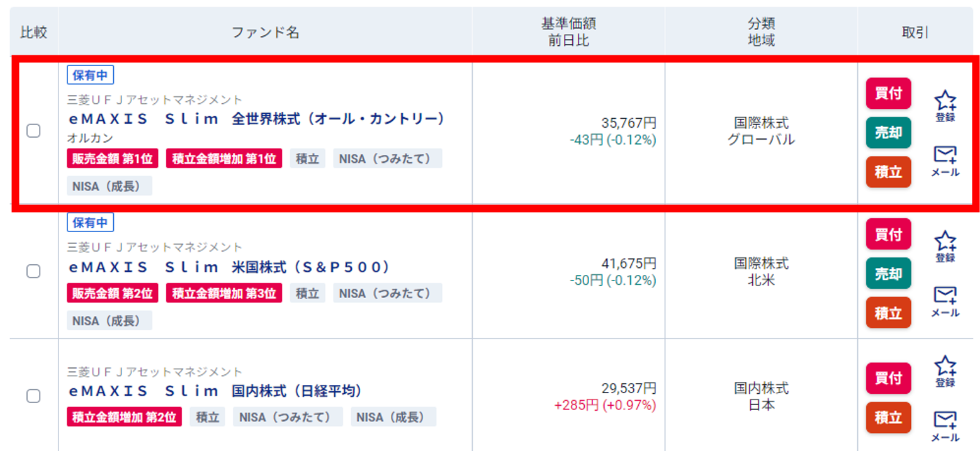
Task: Tick the compare checkbox for S&P500 fund
Action: pos(33,271)
